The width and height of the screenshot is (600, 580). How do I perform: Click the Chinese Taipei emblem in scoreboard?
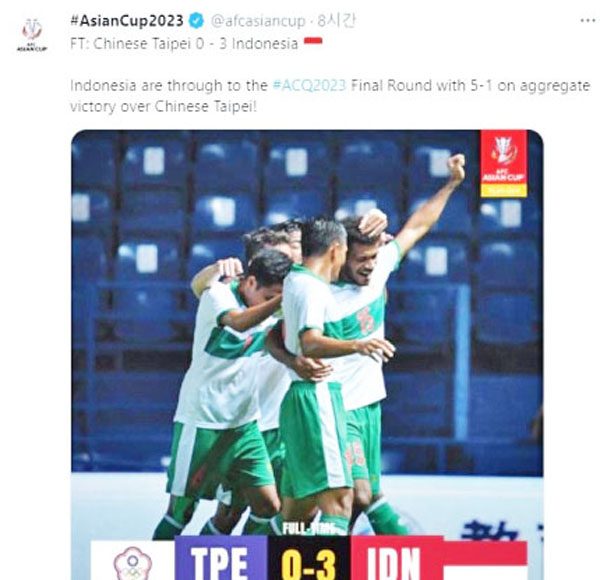pyautogui.click(x=132, y=562)
